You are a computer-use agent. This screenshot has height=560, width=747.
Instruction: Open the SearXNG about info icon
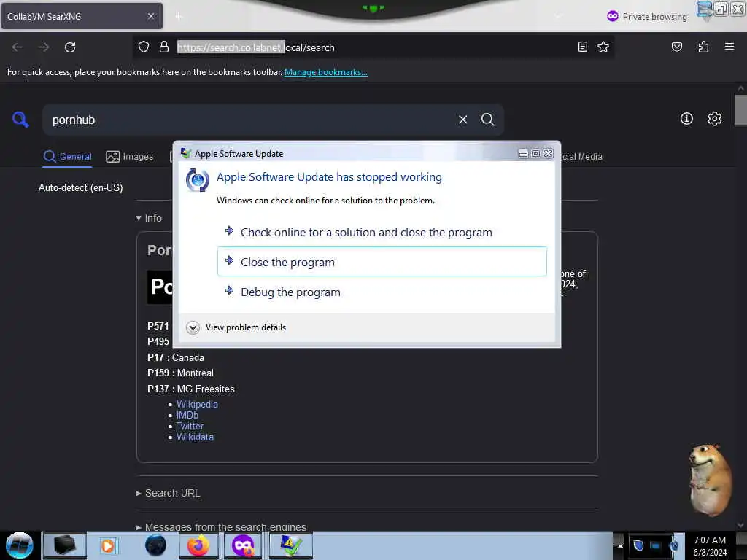(686, 119)
